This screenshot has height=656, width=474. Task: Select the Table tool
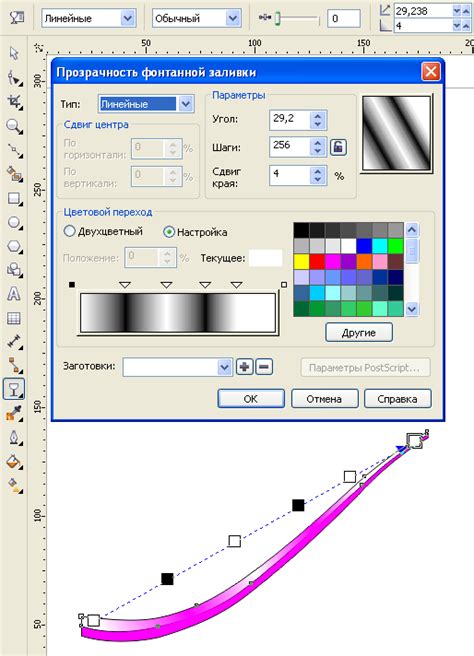coord(14,318)
